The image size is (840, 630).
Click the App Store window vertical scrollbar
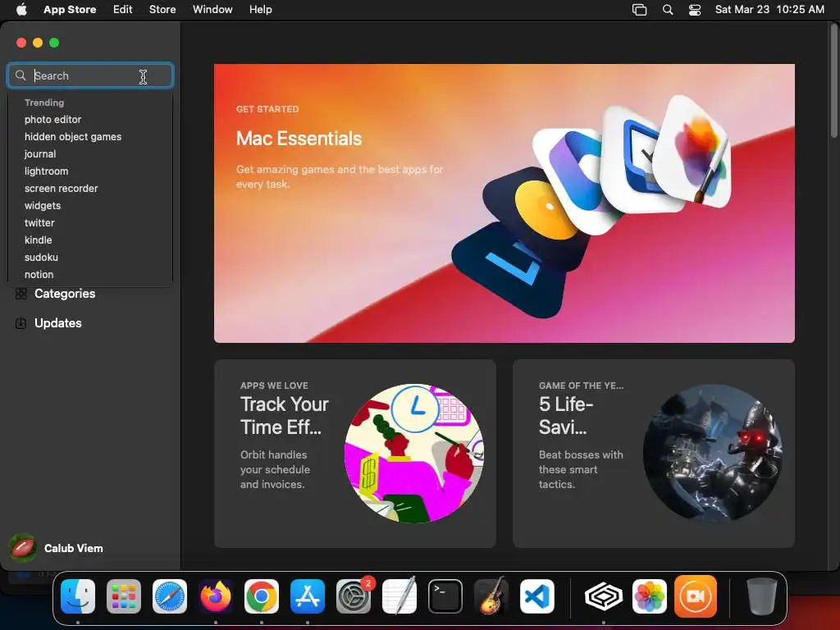tap(833, 80)
